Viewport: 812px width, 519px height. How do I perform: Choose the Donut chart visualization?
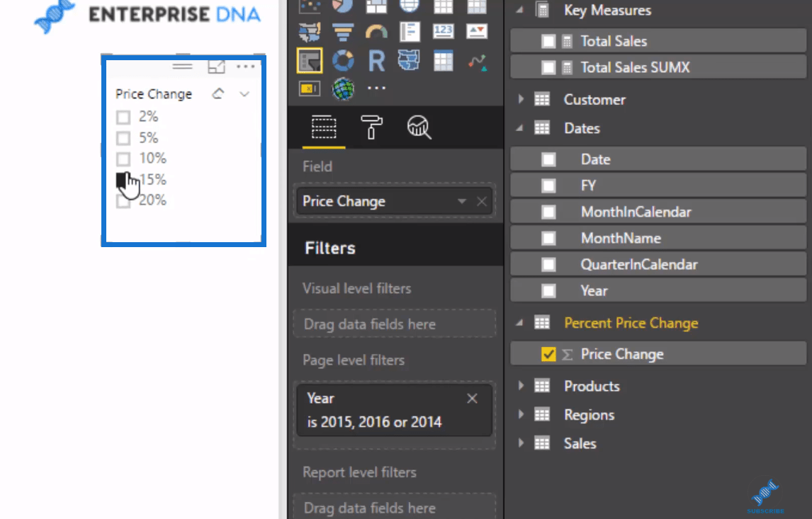coord(343,61)
